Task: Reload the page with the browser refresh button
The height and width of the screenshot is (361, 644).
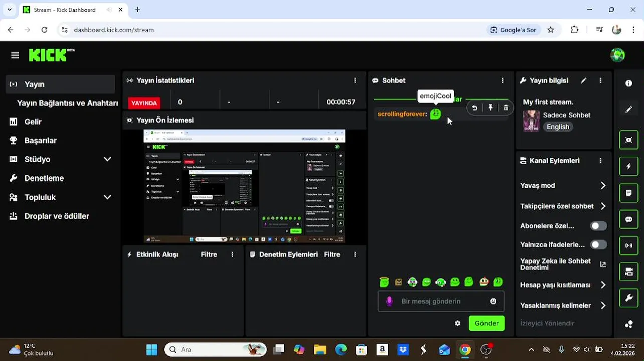Action: [44, 30]
